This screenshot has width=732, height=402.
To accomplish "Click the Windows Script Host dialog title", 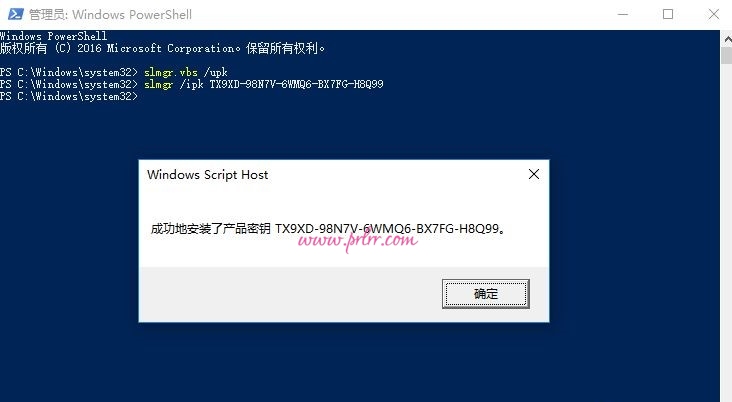I will pos(207,175).
